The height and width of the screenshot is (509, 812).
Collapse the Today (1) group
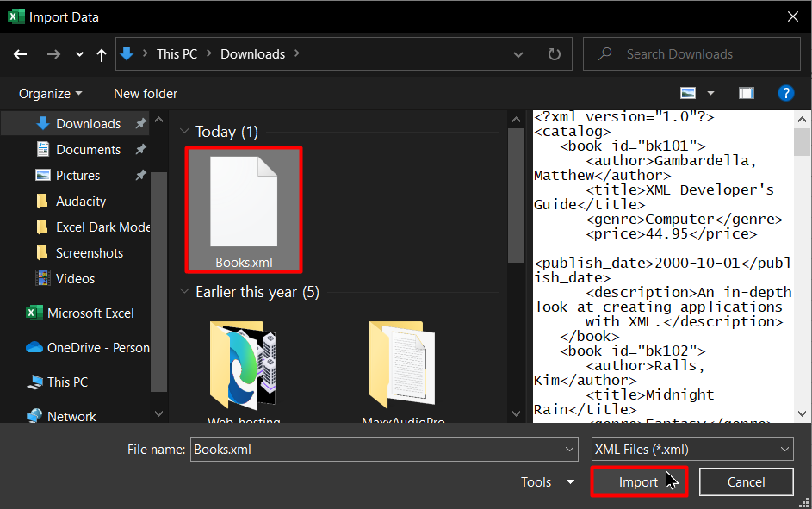(x=183, y=131)
